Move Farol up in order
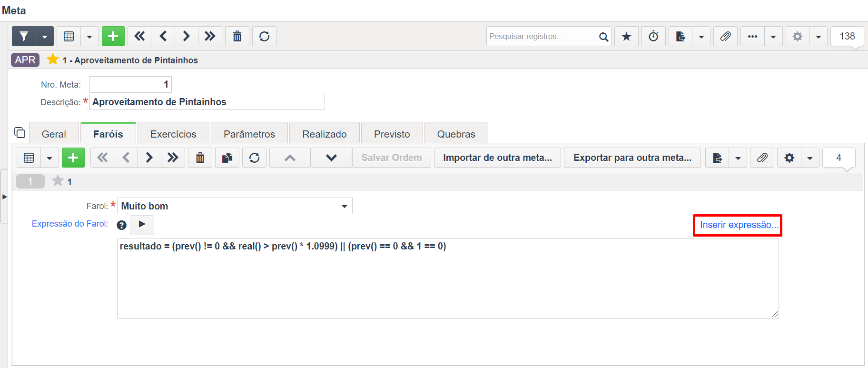 coord(290,158)
